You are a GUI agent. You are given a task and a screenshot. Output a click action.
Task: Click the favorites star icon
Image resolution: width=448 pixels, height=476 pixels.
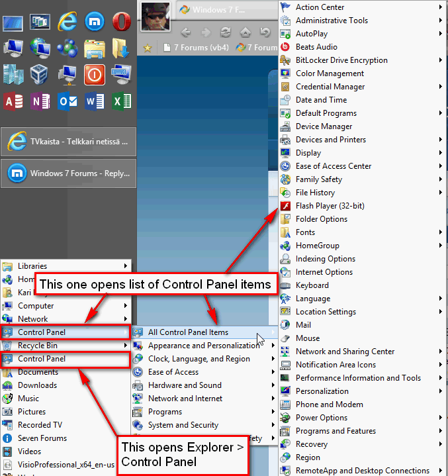click(148, 48)
